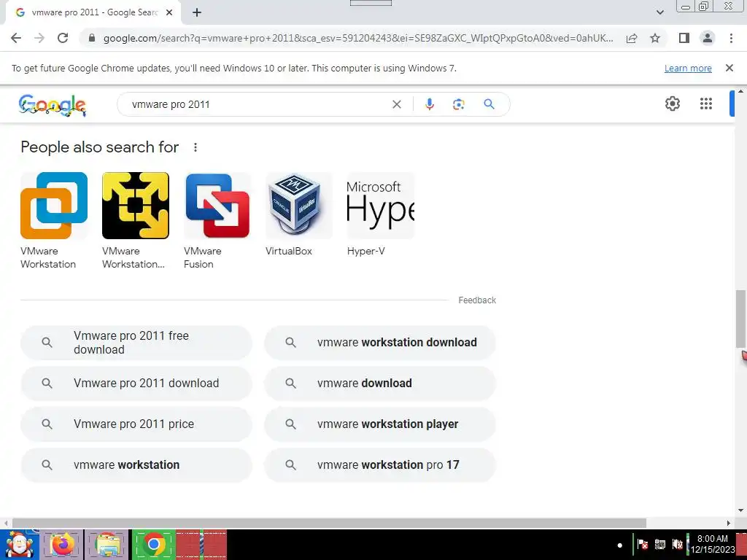Image resolution: width=747 pixels, height=560 pixels.
Task: Select the VirtualBox thumbnail
Action: pyautogui.click(x=298, y=206)
